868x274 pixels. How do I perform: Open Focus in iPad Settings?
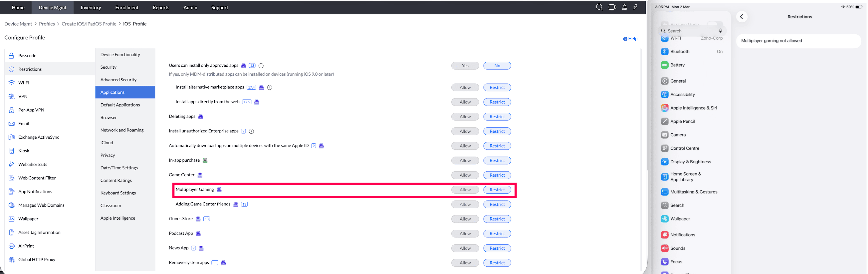coord(692,262)
